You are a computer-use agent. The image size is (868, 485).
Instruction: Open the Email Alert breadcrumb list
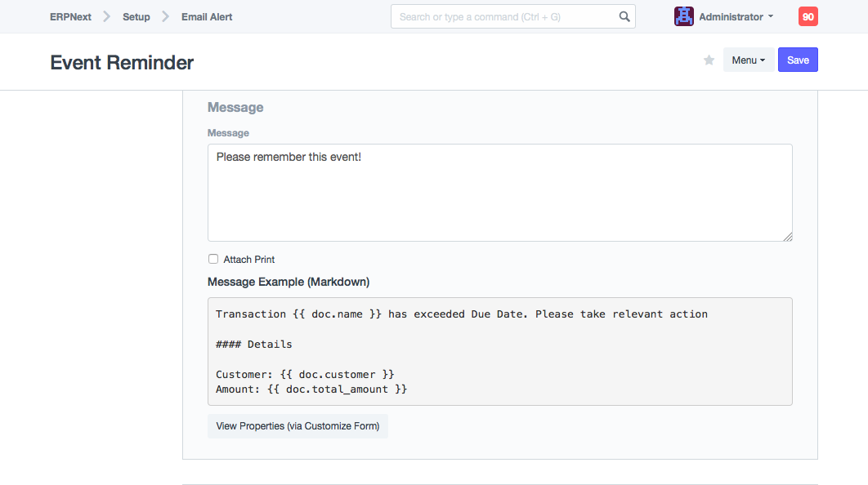(207, 16)
